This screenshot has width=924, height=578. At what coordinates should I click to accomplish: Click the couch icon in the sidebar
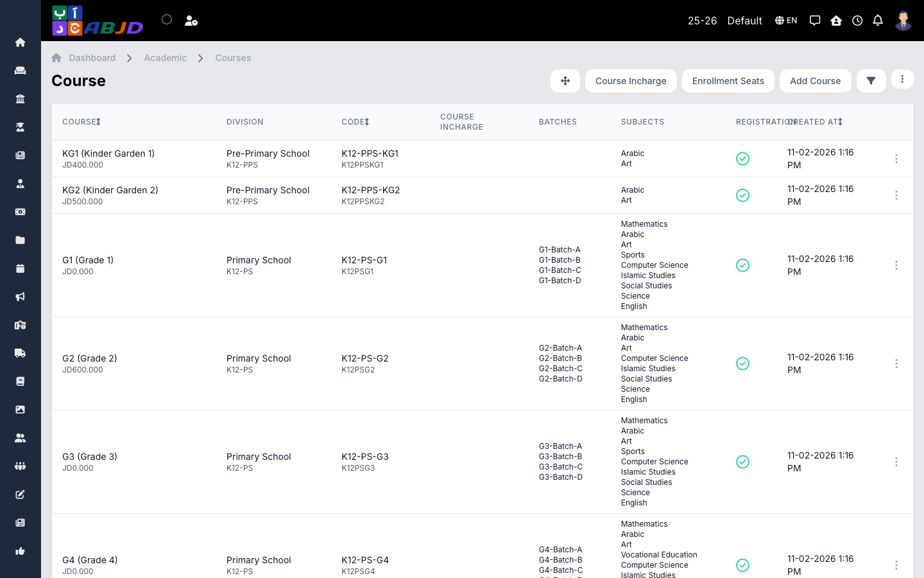pos(20,71)
